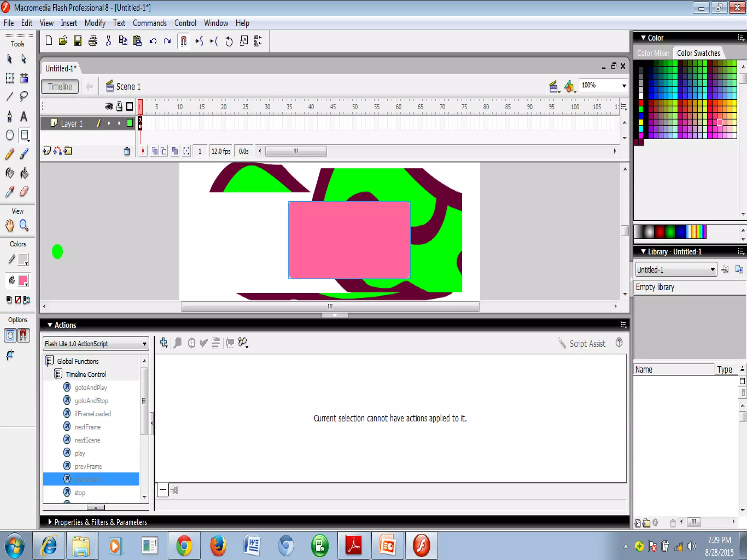This screenshot has width=747, height=560.
Task: Select the Text tool
Action: click(x=24, y=116)
